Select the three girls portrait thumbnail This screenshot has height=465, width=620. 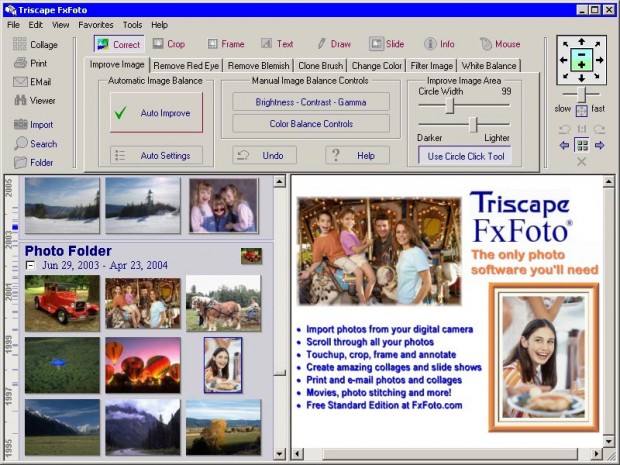tap(223, 205)
